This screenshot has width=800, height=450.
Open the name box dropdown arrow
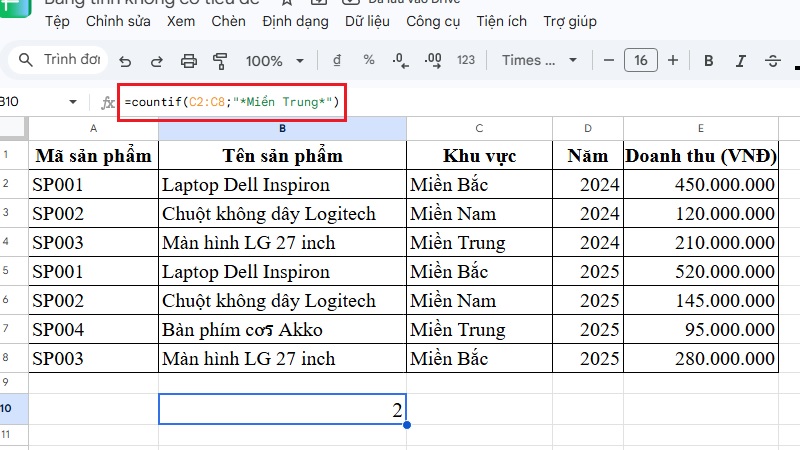coord(73,102)
